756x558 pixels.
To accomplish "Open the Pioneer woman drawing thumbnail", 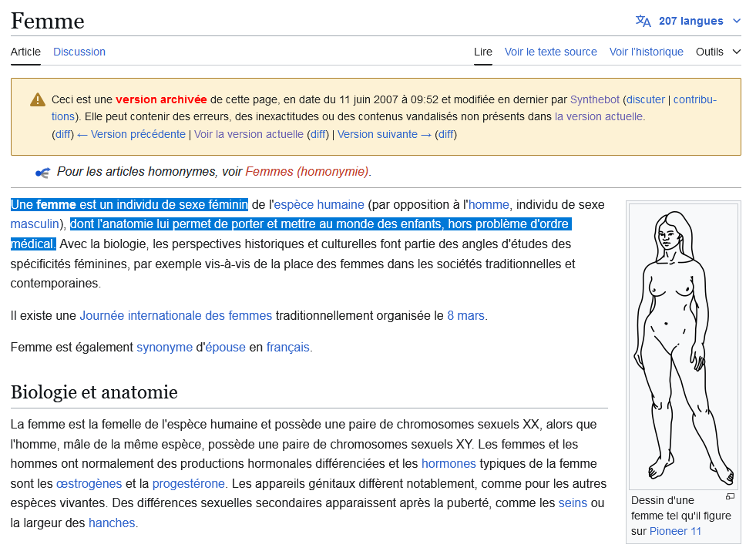I will point(684,346).
